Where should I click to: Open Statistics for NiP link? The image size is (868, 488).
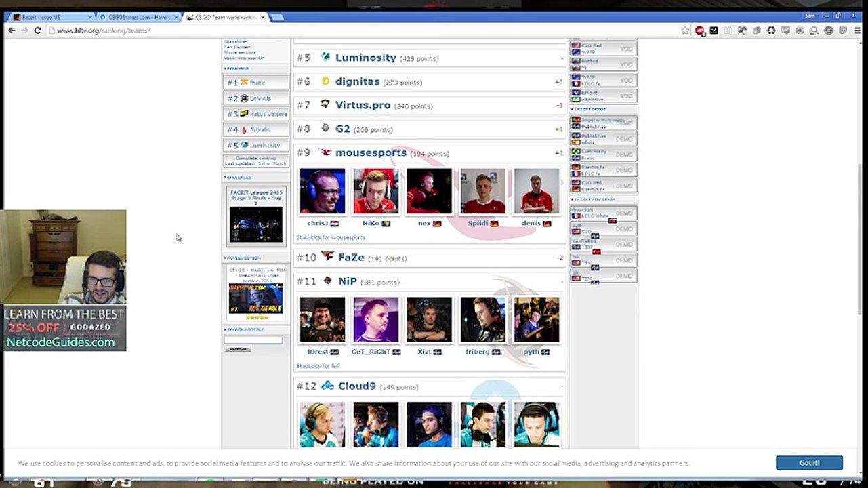click(x=318, y=366)
